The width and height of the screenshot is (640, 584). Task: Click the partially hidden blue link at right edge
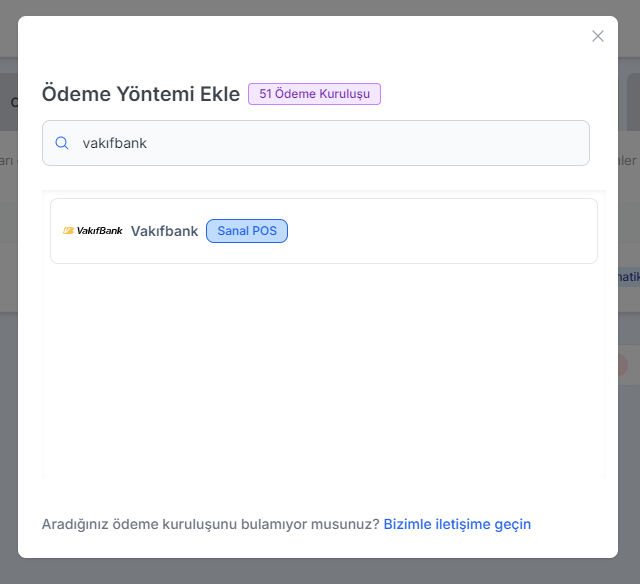point(628,277)
